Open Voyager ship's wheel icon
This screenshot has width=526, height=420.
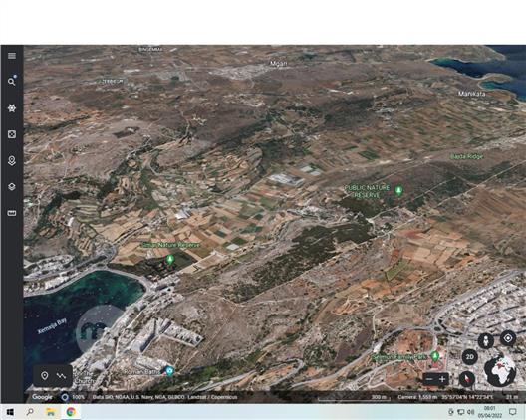tap(12, 107)
